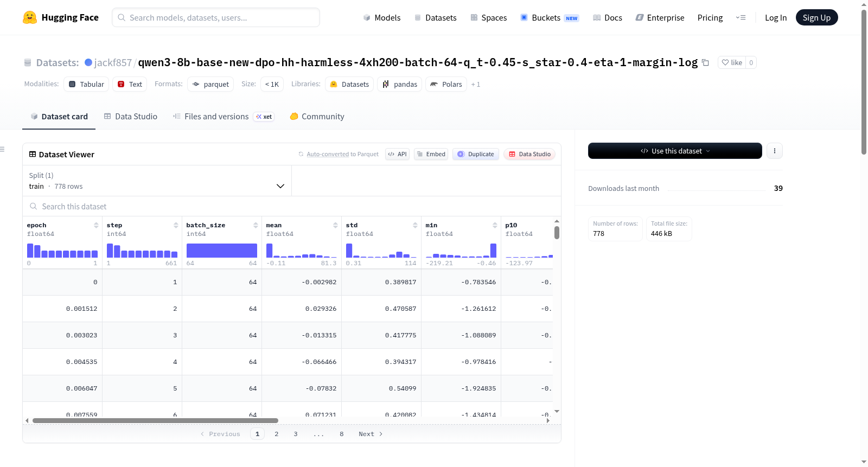Open the API button in Dataset Viewer
The image size is (868, 467).
[x=397, y=154]
